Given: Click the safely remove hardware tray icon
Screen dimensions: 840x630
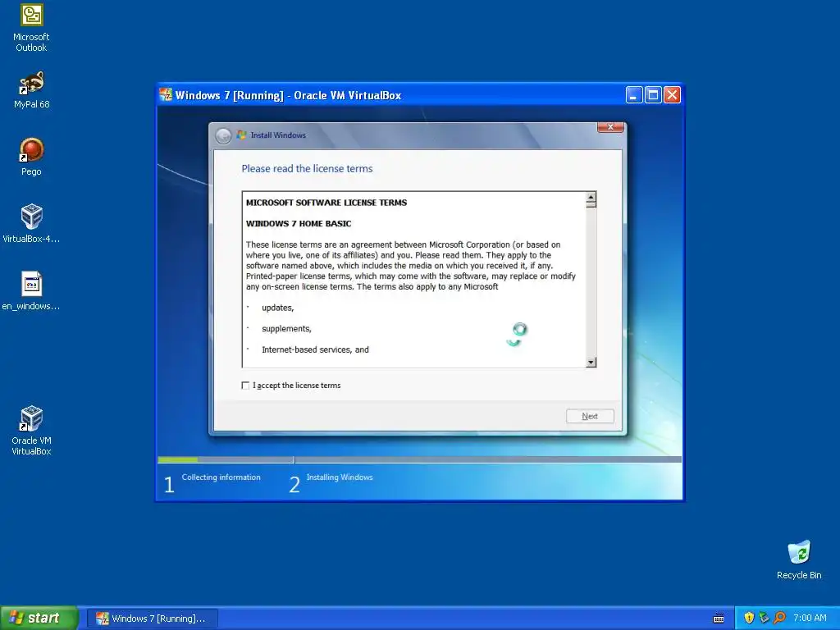Looking at the screenshot, I should [x=764, y=618].
